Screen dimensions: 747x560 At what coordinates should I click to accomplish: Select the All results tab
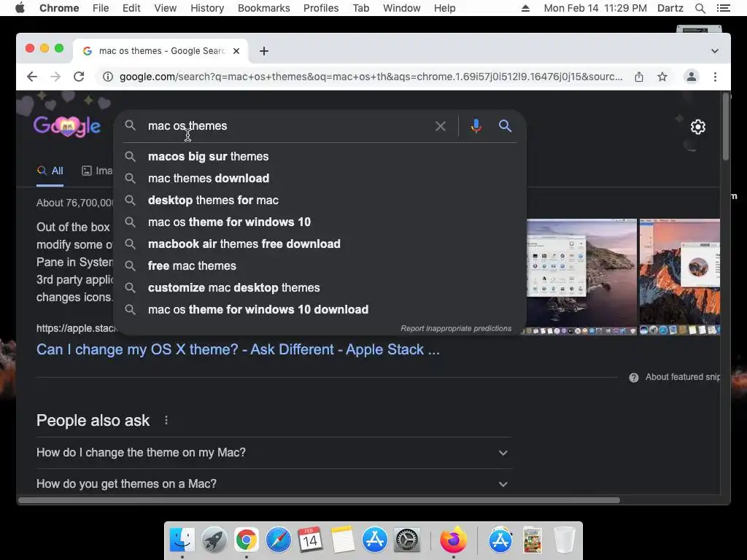[50, 171]
